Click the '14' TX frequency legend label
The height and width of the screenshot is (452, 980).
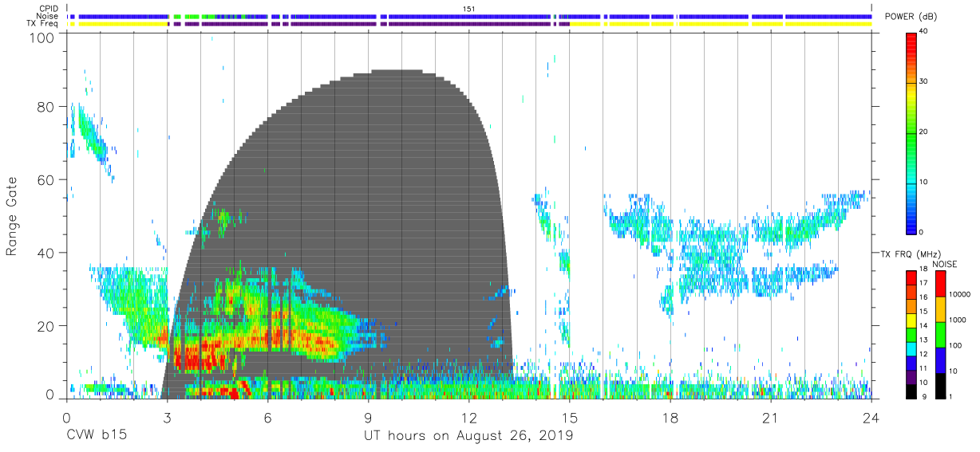(923, 327)
